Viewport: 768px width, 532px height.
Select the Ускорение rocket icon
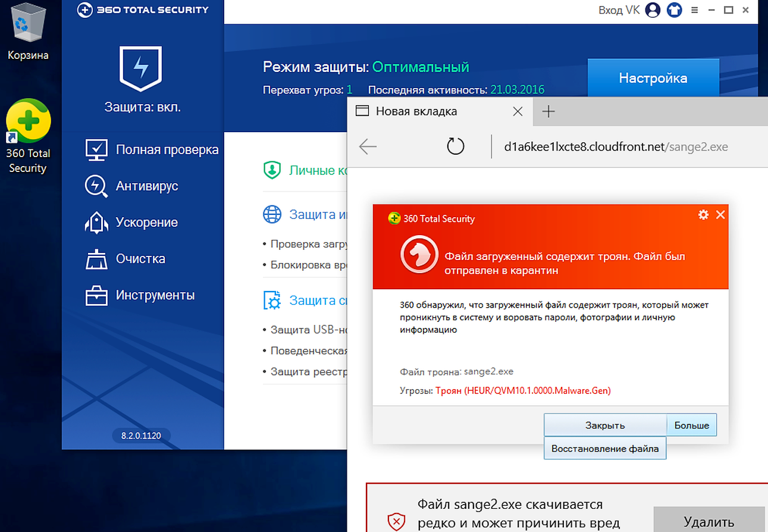(x=96, y=223)
